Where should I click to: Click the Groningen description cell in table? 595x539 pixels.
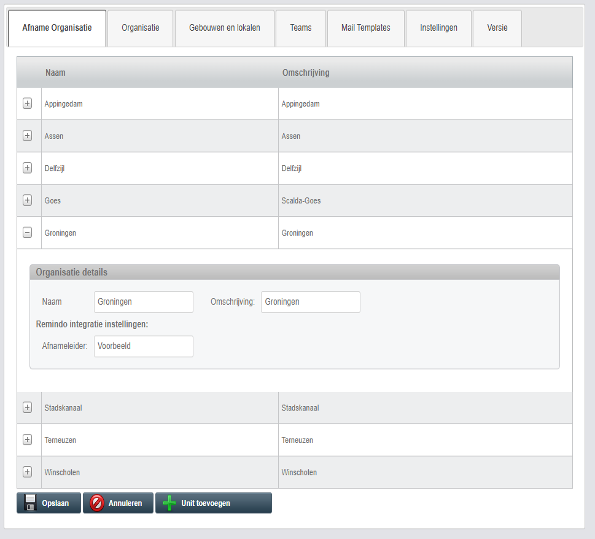pyautogui.click(x=425, y=233)
